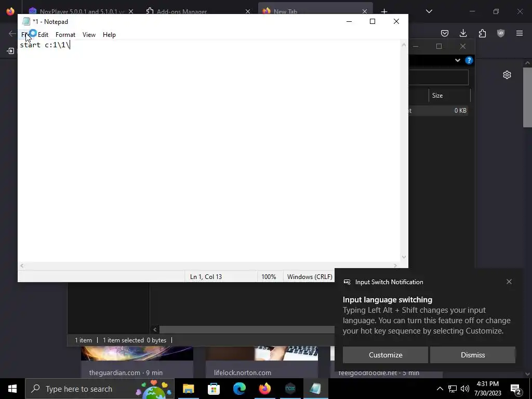Expand the ribbon chevron in File Explorer

[458, 60]
